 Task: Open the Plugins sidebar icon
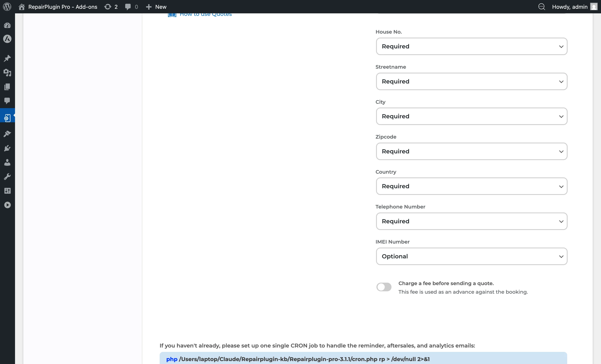[x=7, y=148]
